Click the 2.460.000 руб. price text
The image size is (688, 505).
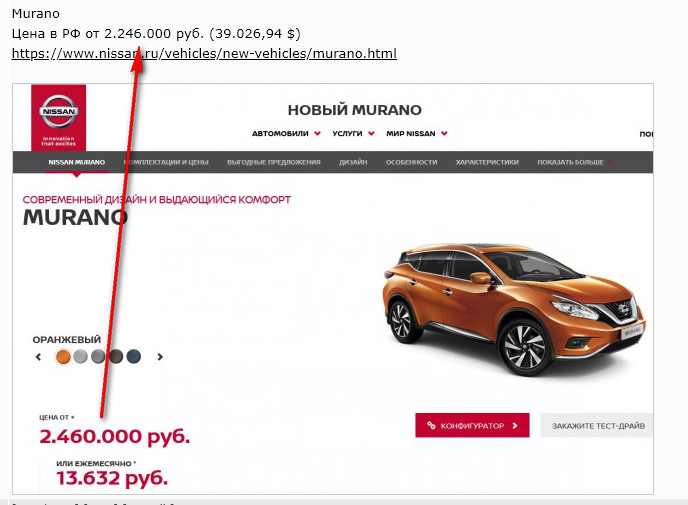tap(115, 437)
